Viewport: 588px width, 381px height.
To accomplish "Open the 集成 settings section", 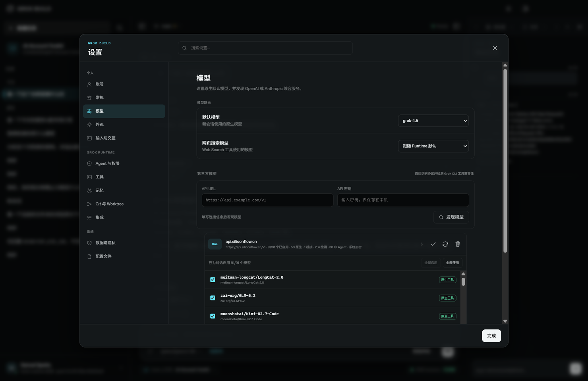I will click(x=124, y=217).
